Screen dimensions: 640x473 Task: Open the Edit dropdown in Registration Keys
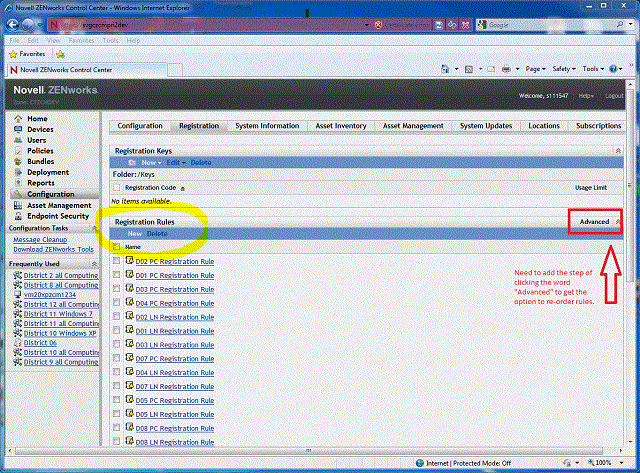pos(176,162)
